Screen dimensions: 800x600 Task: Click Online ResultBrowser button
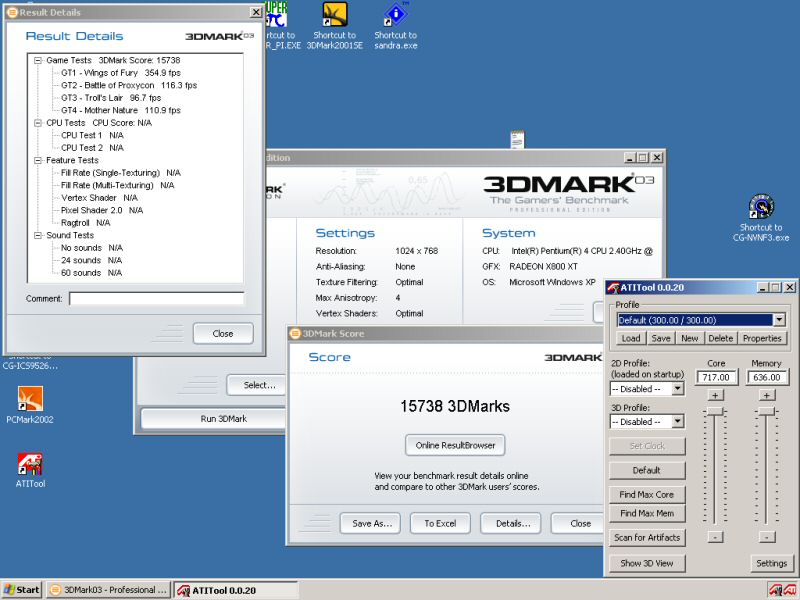[455, 445]
